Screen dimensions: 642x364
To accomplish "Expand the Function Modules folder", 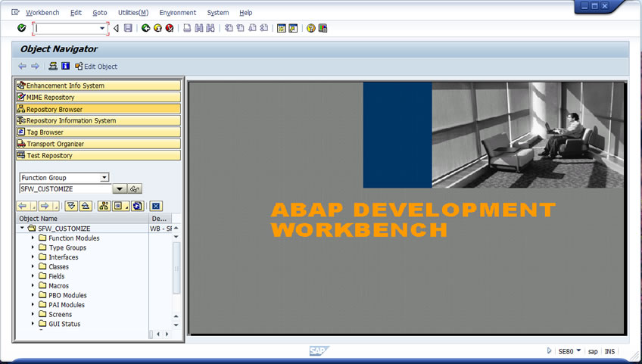I will (x=33, y=238).
